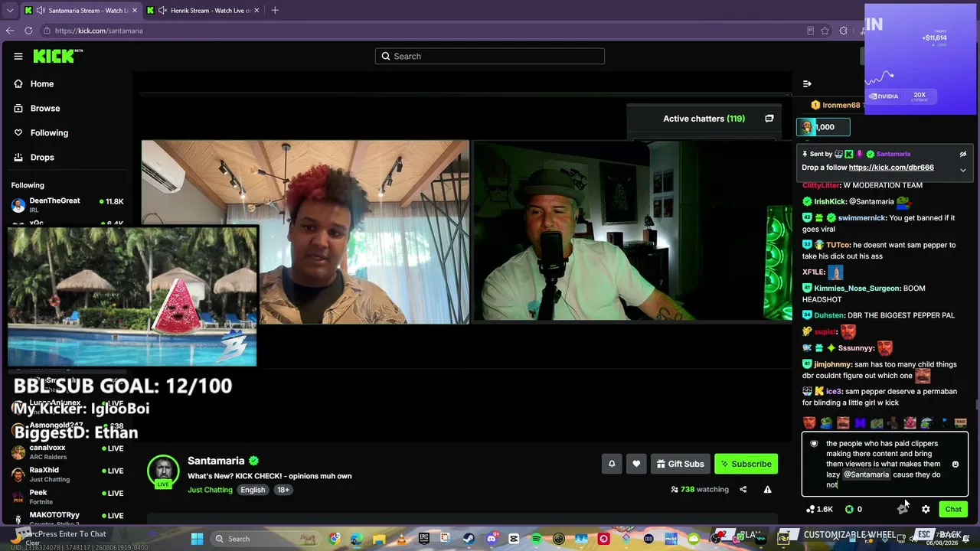Close the Henrik Stream tab

pos(256,10)
